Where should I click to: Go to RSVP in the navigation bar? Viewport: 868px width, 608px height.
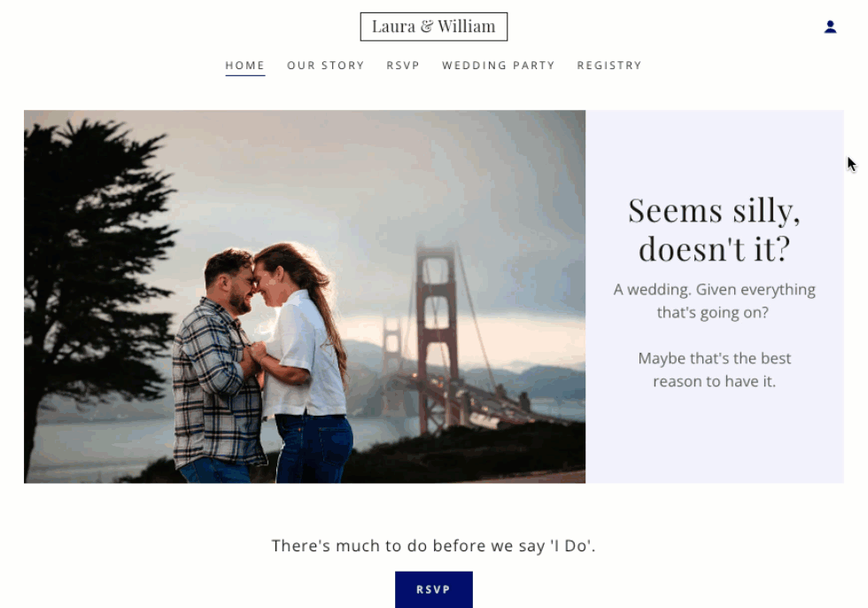[403, 66]
